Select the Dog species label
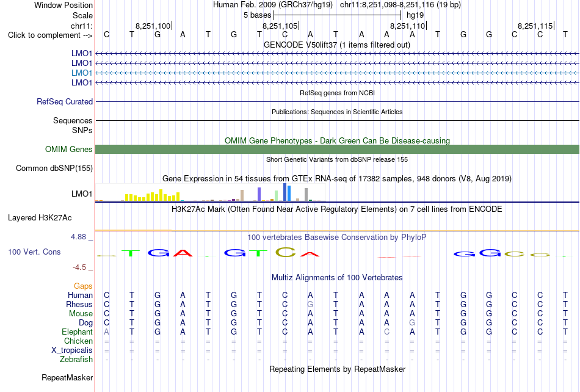The image size is (580, 392). point(85,323)
